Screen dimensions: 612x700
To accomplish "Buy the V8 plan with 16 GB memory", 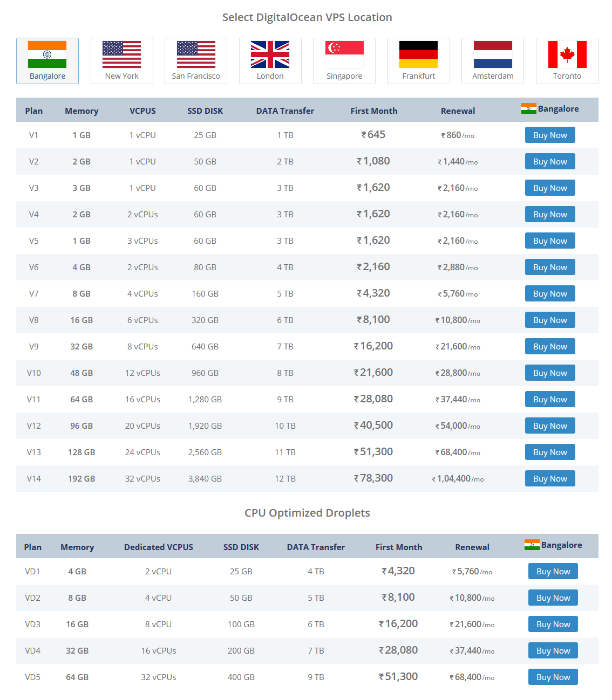I will click(549, 320).
